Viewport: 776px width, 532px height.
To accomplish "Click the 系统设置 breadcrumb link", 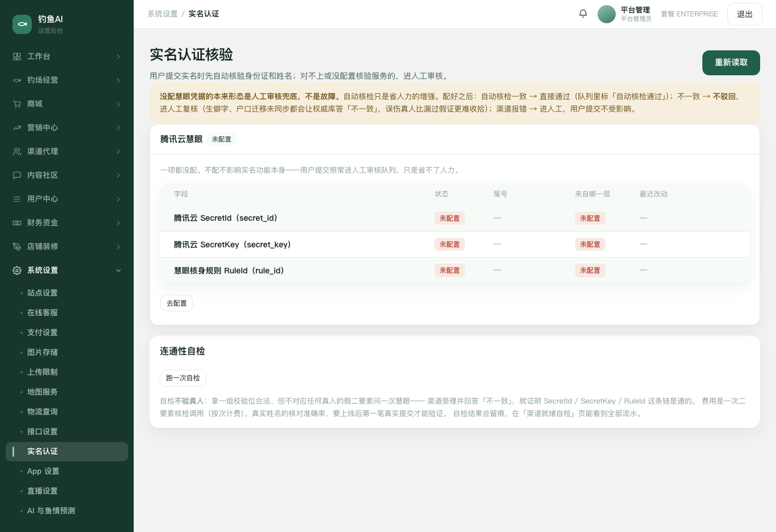I will pyautogui.click(x=163, y=14).
